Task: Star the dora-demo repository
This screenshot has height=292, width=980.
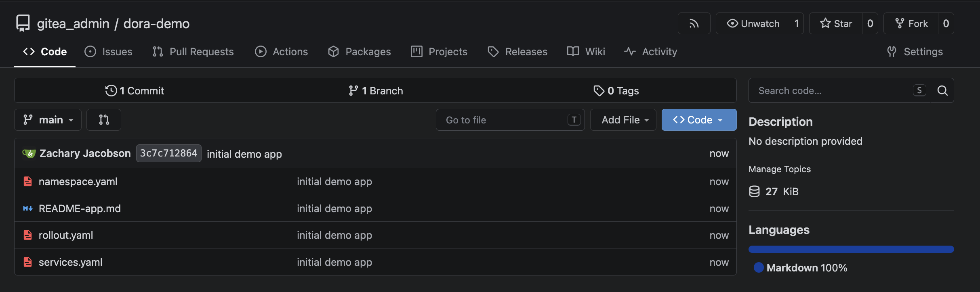Action: point(836,23)
